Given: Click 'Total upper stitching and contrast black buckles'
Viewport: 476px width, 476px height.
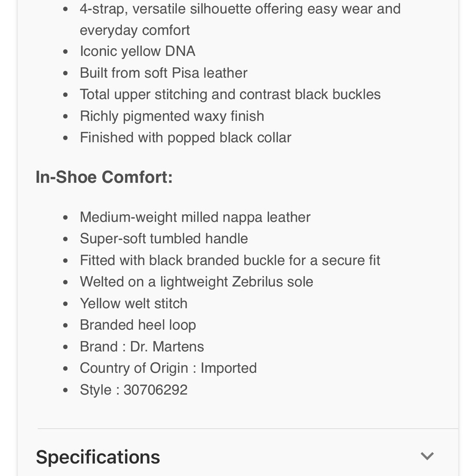Looking at the screenshot, I should (x=230, y=94).
